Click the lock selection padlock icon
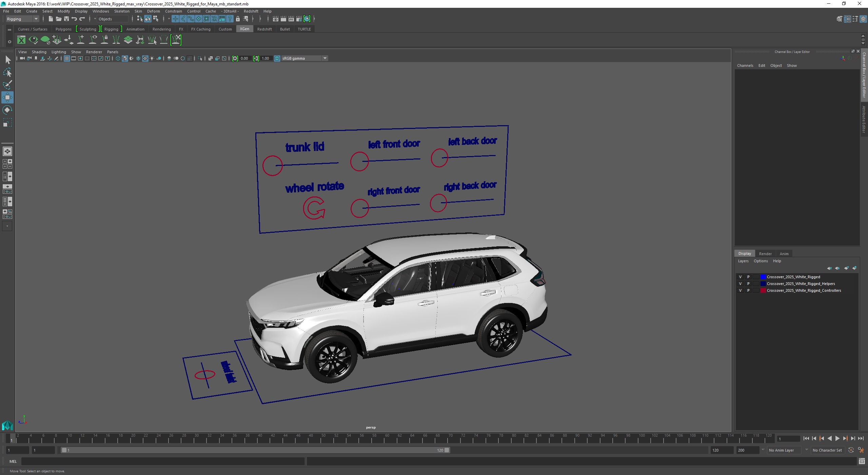The height and width of the screenshot is (475, 868). pos(238,19)
